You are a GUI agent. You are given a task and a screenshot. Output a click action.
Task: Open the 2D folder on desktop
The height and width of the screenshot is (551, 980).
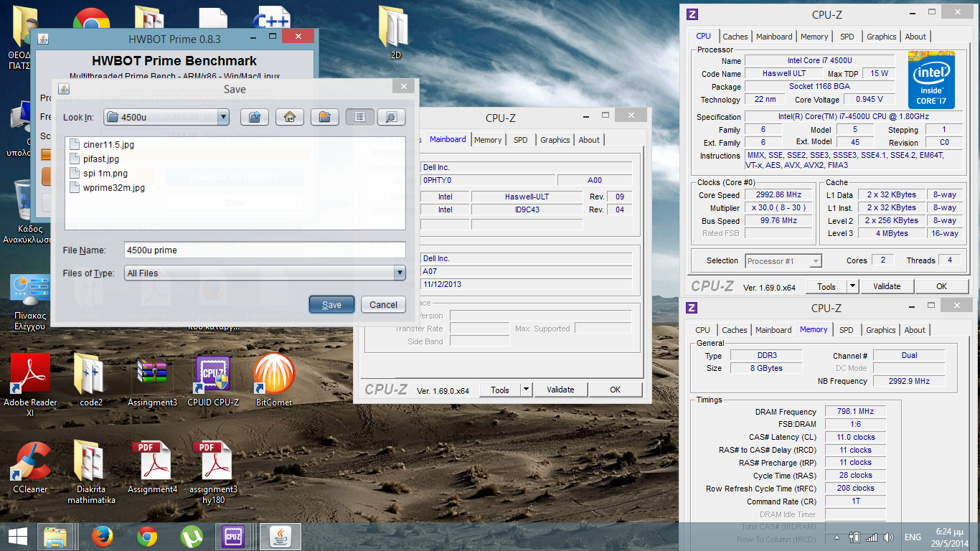click(395, 32)
